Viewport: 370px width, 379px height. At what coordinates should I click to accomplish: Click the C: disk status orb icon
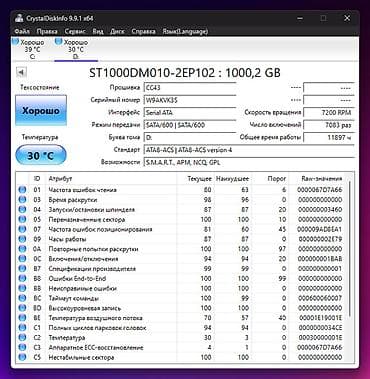[x=15, y=41]
